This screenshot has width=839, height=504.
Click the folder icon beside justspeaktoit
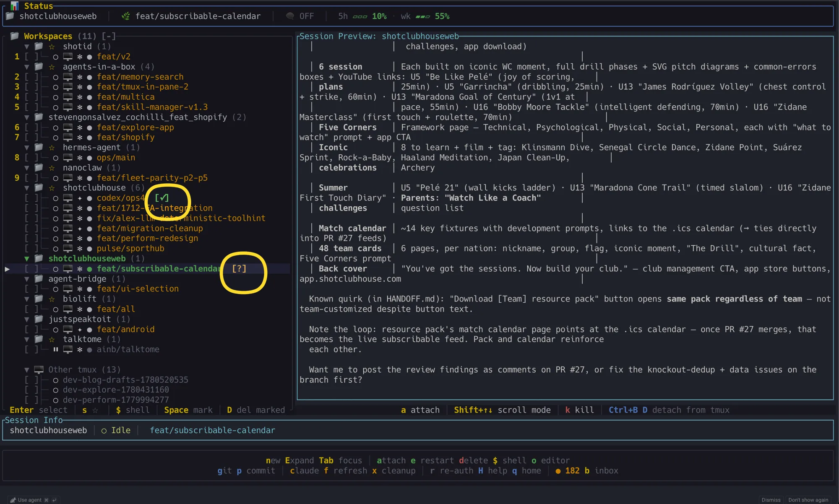(x=39, y=319)
